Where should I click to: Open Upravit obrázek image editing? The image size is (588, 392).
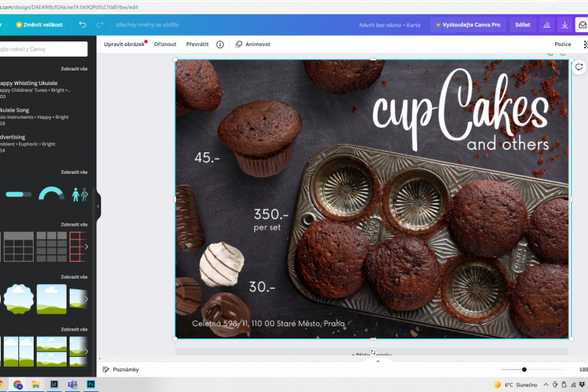point(124,44)
